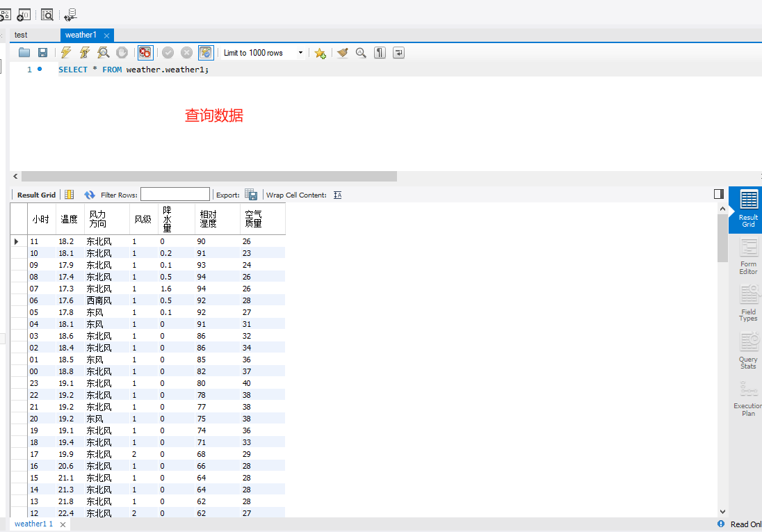Rollback transaction X icon
Screen dimensions: 762x532
click(186, 53)
